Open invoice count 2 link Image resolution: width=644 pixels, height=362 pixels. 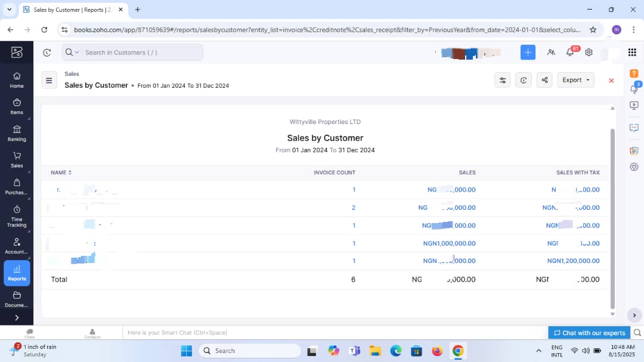point(353,208)
